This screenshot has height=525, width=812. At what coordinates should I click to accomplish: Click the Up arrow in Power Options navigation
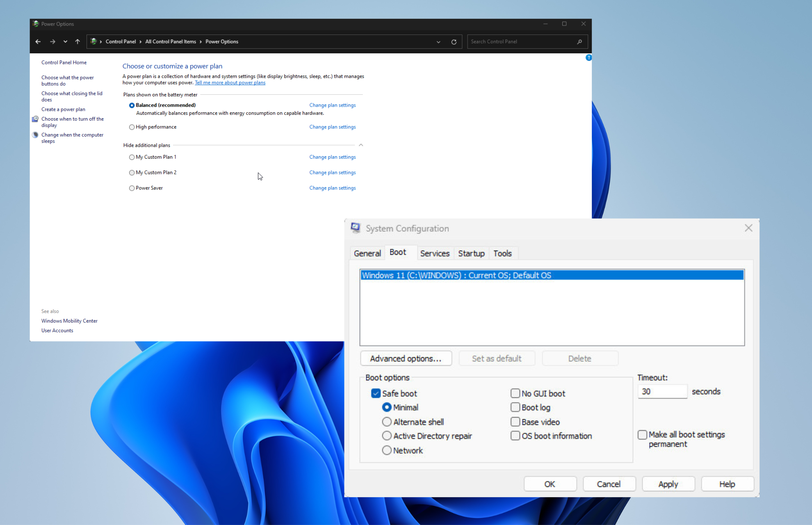pos(78,41)
